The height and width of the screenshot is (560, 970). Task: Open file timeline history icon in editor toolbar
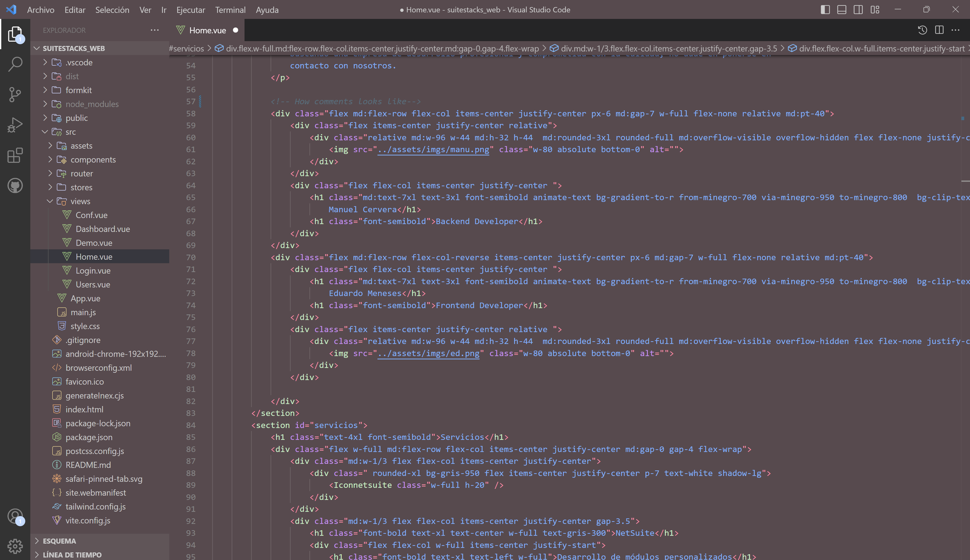922,30
